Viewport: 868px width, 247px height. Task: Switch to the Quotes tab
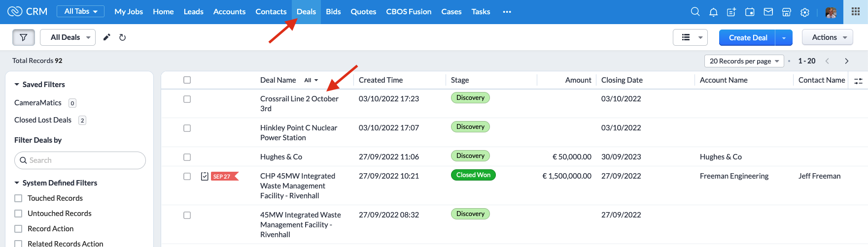point(363,12)
